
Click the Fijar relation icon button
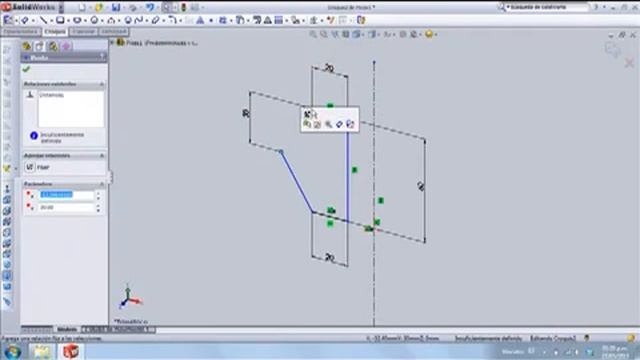[30, 167]
